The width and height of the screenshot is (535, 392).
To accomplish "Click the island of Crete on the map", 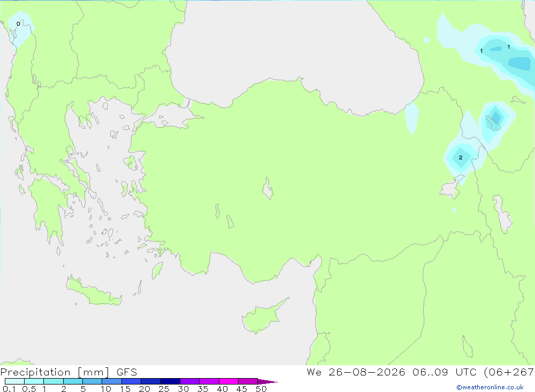I will coord(94,292).
